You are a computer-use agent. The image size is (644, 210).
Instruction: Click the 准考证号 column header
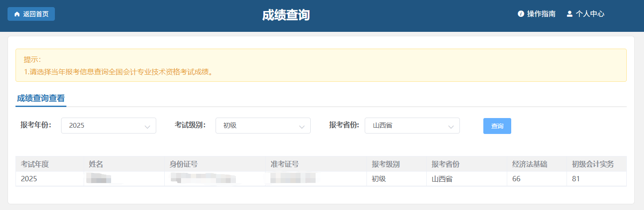[285, 164]
